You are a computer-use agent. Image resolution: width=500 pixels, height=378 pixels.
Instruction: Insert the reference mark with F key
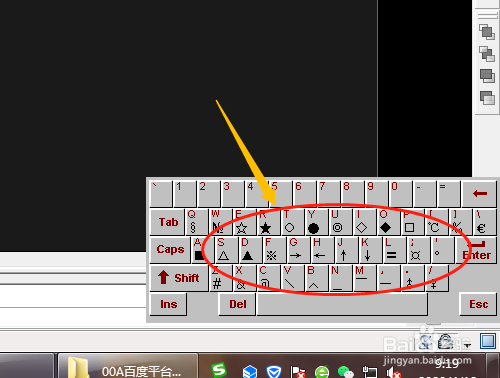274,250
